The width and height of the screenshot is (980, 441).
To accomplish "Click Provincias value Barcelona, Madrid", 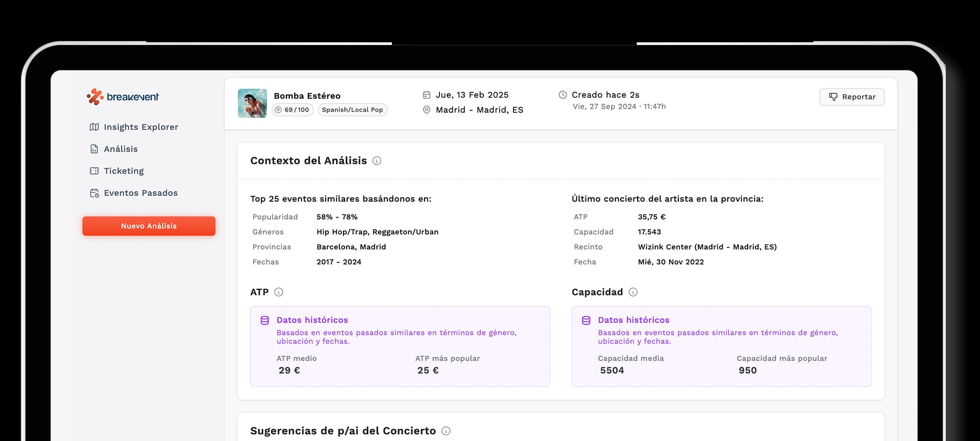I will point(351,247).
